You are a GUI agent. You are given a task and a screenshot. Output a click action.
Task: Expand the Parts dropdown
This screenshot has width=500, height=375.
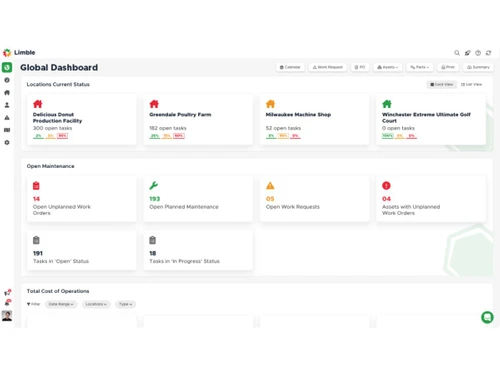pyautogui.click(x=419, y=67)
